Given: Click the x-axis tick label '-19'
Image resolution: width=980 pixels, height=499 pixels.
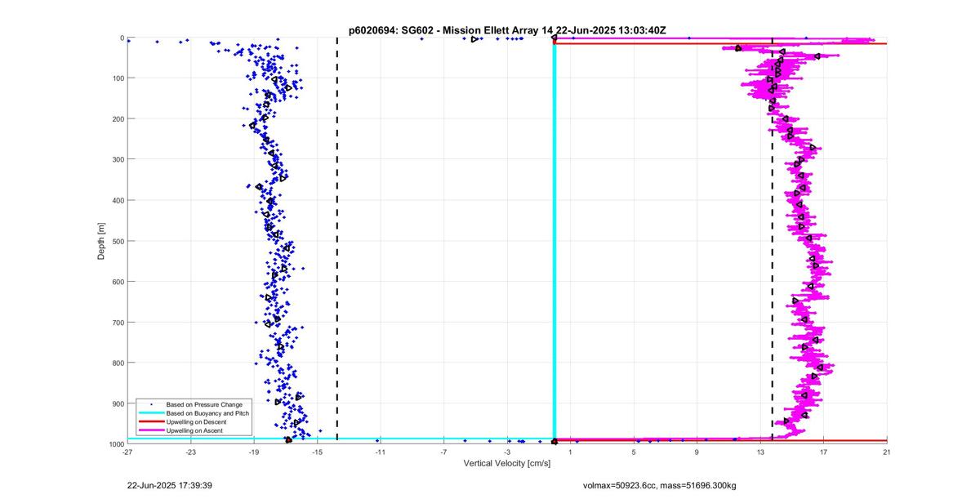Looking at the screenshot, I should [x=254, y=452].
